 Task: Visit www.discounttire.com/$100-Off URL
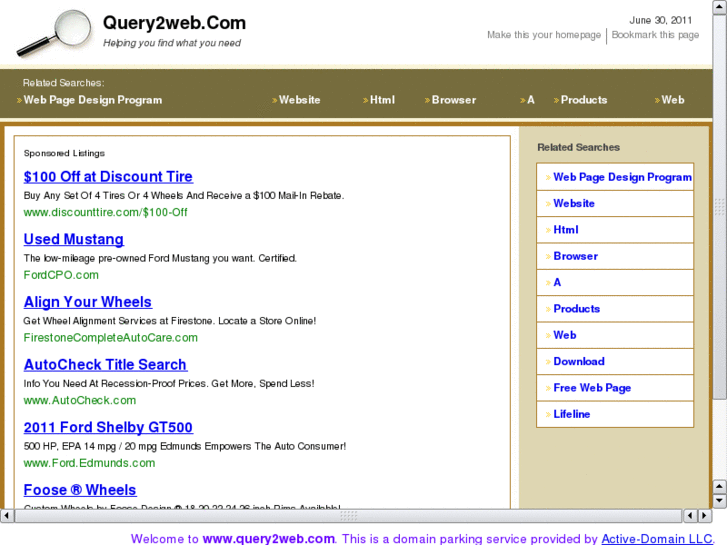point(105,212)
